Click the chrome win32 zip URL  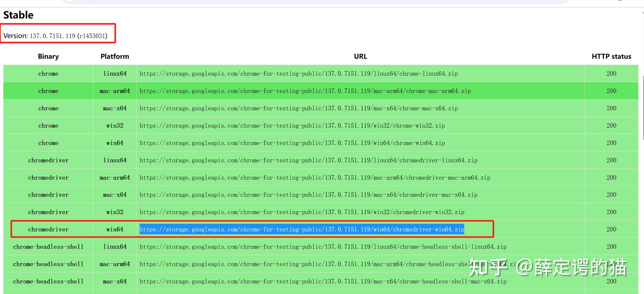pos(292,126)
